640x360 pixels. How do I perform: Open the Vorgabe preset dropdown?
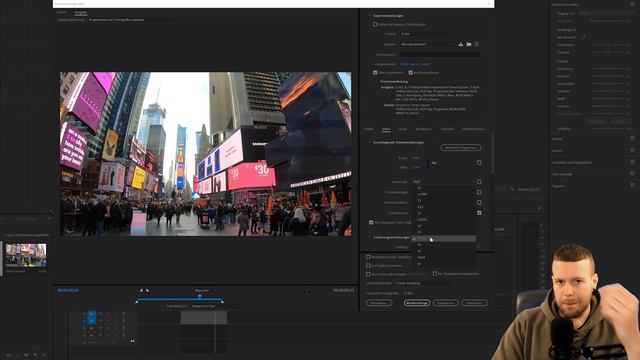tap(427, 44)
